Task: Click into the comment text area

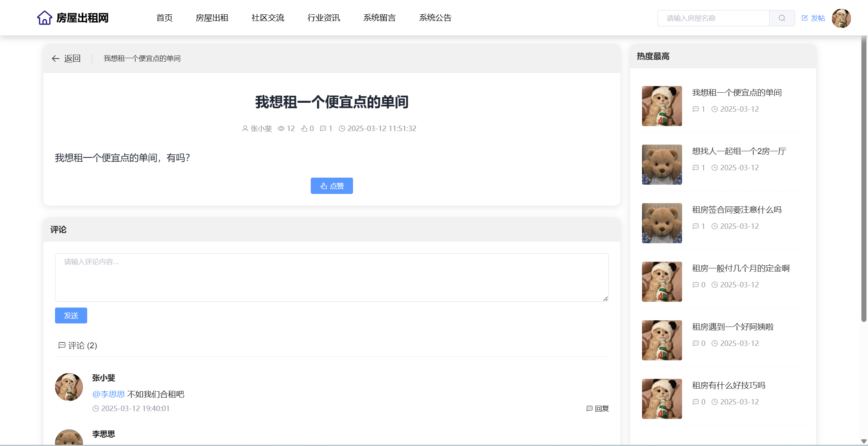Action: (331, 277)
